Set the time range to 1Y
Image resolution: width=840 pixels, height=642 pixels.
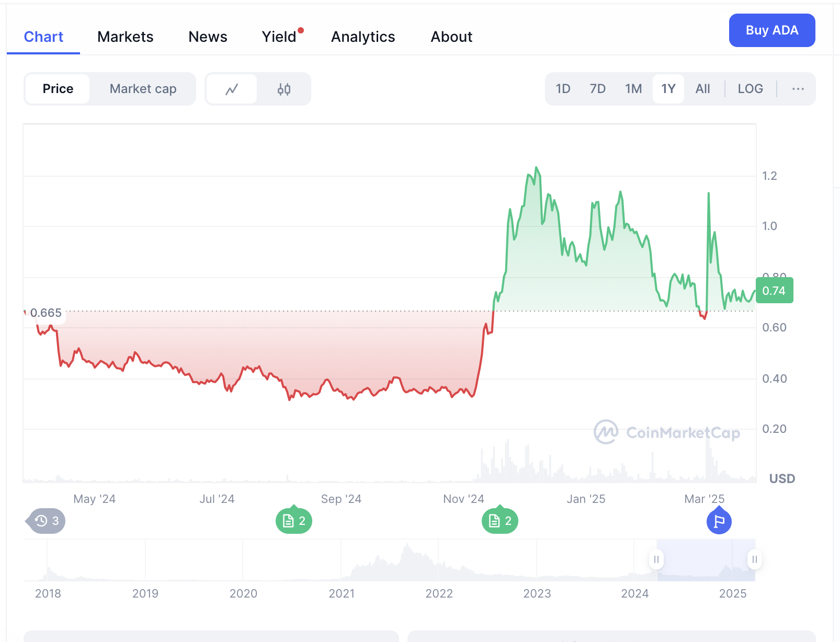pos(668,89)
